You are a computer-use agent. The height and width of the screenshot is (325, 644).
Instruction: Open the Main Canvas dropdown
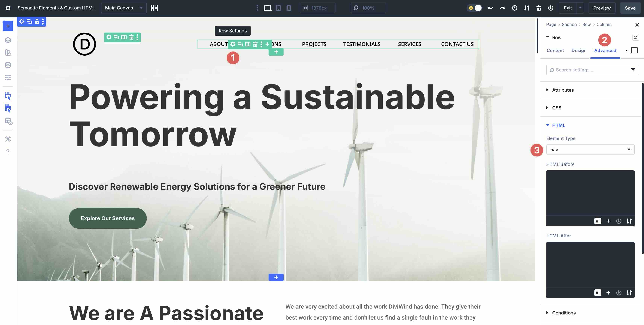point(123,8)
